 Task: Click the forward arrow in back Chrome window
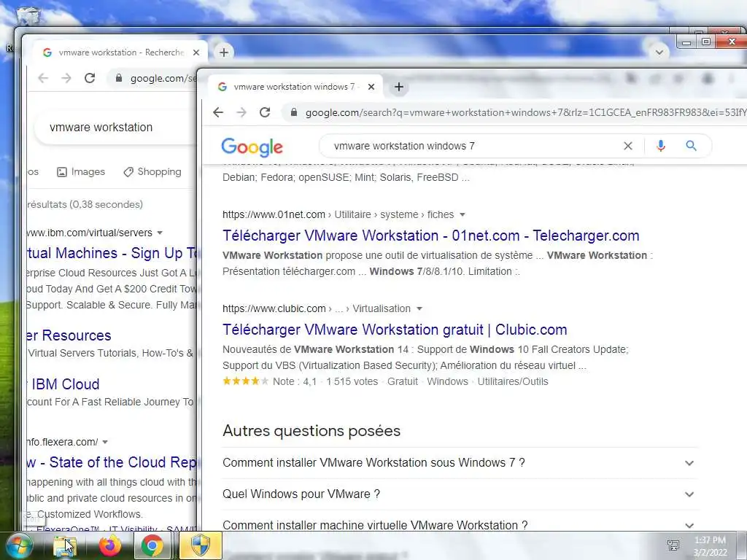(66, 78)
